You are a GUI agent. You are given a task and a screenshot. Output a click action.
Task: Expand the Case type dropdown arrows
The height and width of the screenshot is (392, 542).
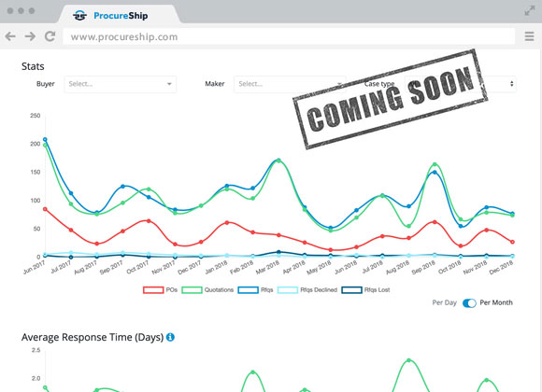tap(511, 84)
